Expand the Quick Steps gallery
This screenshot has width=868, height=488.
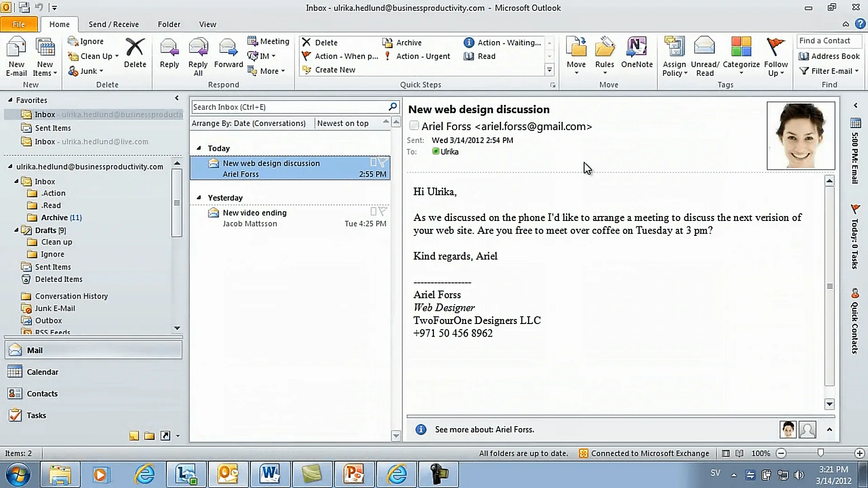pyautogui.click(x=549, y=70)
